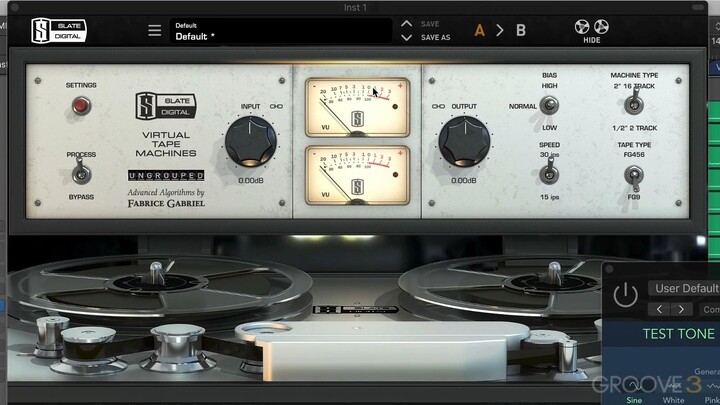Click the upper VU meter

coord(357,107)
